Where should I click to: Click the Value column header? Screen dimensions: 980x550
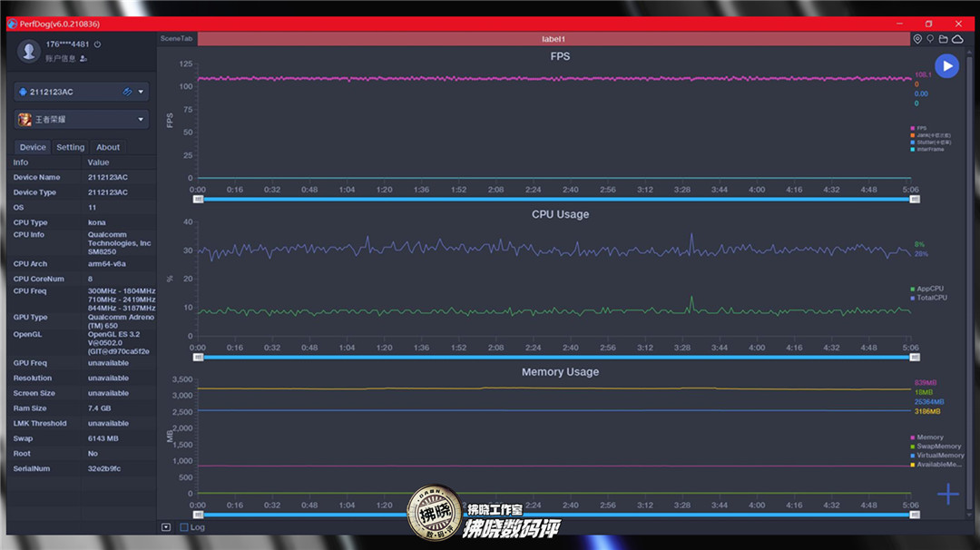98,162
